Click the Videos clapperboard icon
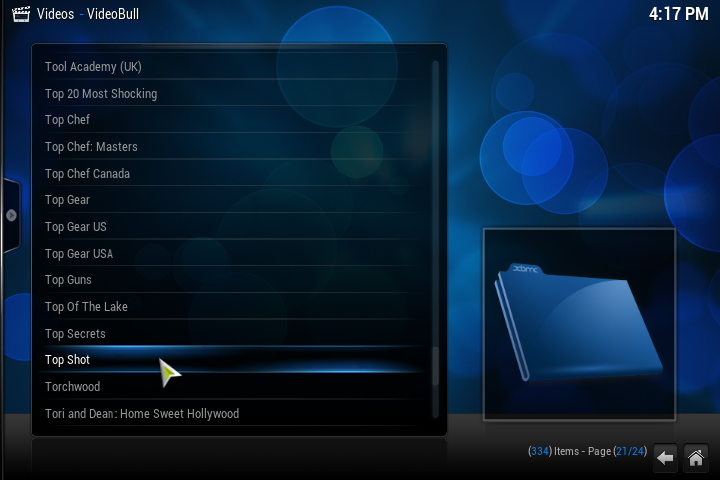 [21, 14]
